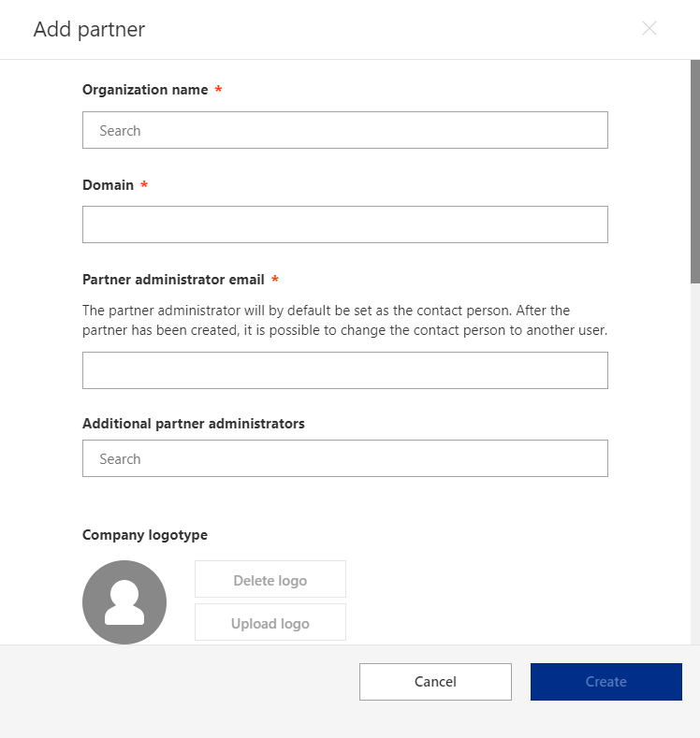Click the Company logotype heading
This screenshot has width=700, height=738.
point(145,535)
